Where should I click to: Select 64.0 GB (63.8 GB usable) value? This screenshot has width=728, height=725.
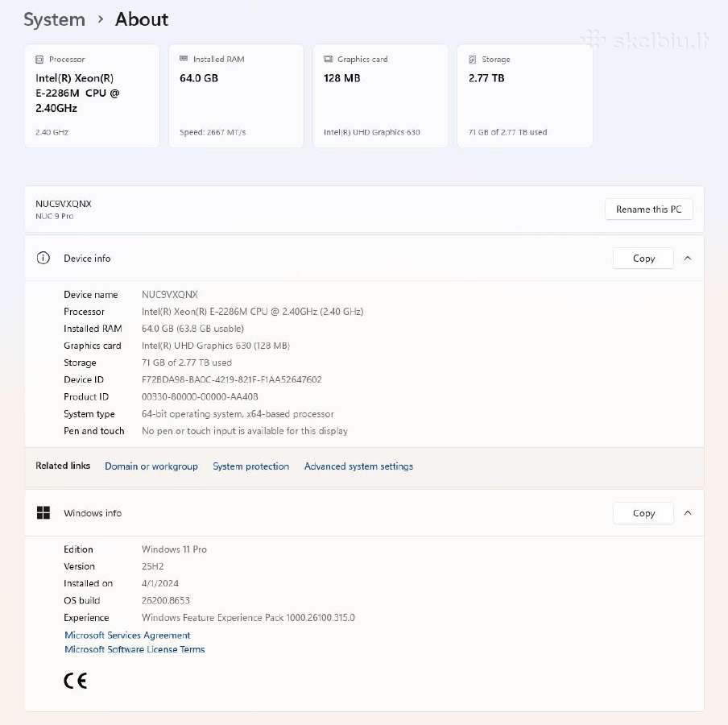[192, 329]
